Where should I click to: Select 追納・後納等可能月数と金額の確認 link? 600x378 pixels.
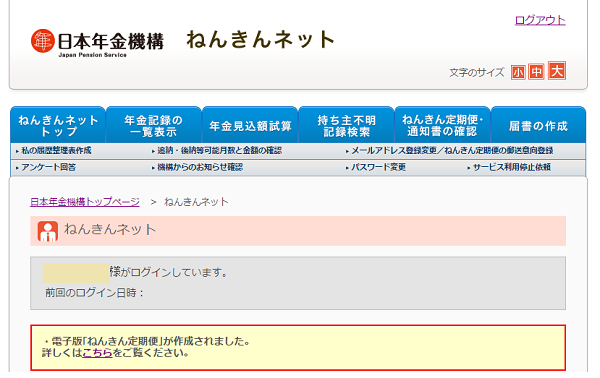[x=219, y=150]
